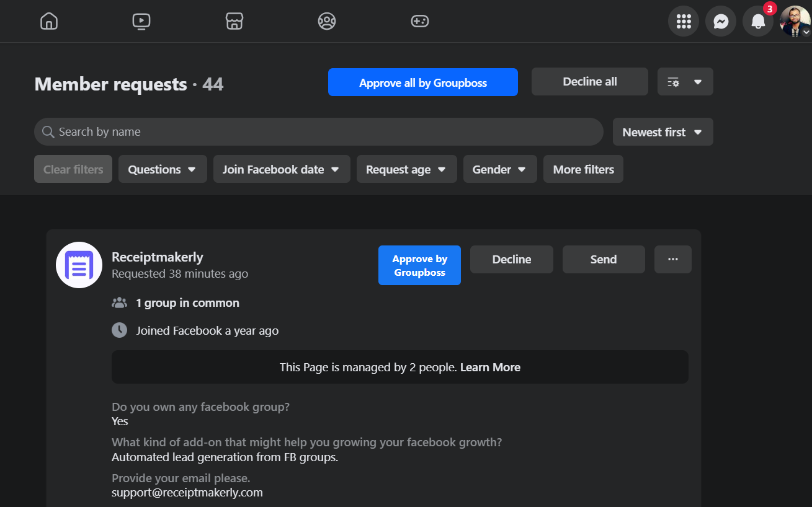This screenshot has width=812, height=507.
Task: Click the Member requests heading
Action: [x=110, y=84]
